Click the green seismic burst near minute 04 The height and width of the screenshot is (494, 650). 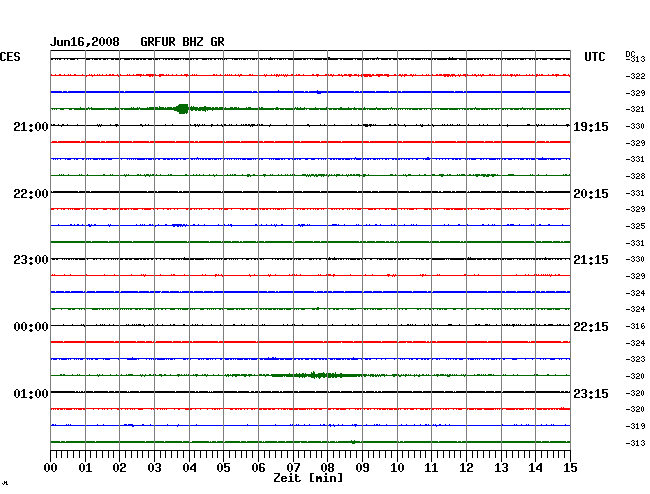tap(182, 109)
